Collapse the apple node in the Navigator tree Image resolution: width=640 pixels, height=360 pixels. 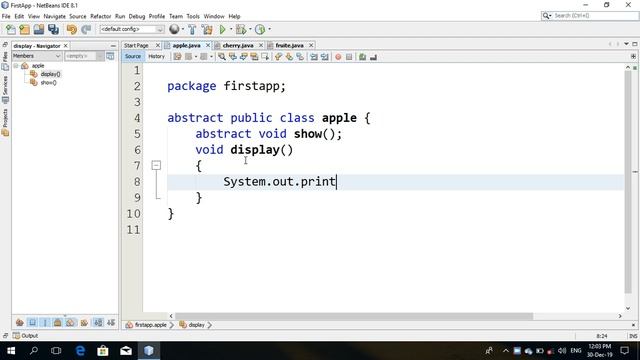click(x=16, y=66)
